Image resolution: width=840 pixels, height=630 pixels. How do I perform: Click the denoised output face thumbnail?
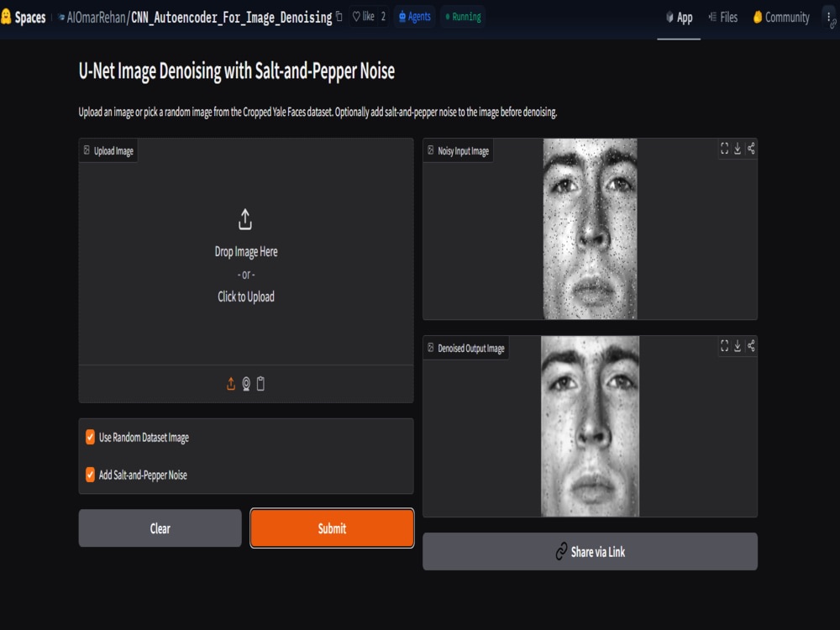590,427
